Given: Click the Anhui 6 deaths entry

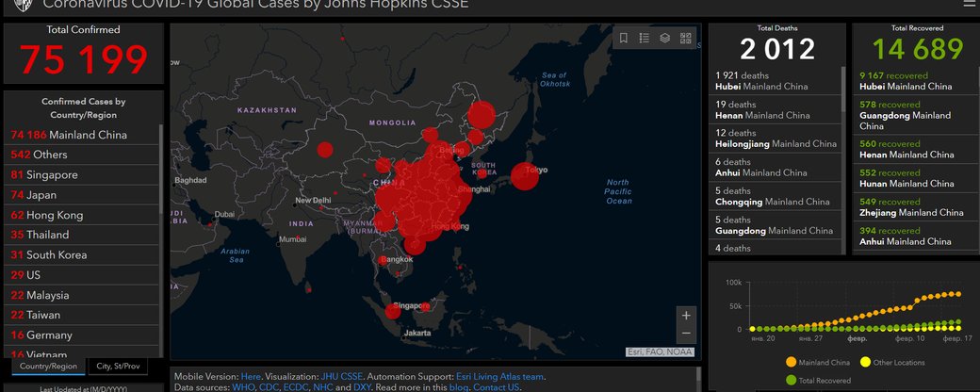Looking at the screenshot, I should point(775,168).
